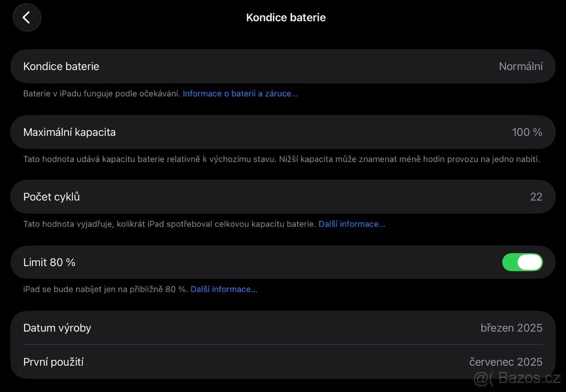Click the 'Kondice baterie' page title
Image resolution: width=566 pixels, height=392 pixels.
point(286,17)
